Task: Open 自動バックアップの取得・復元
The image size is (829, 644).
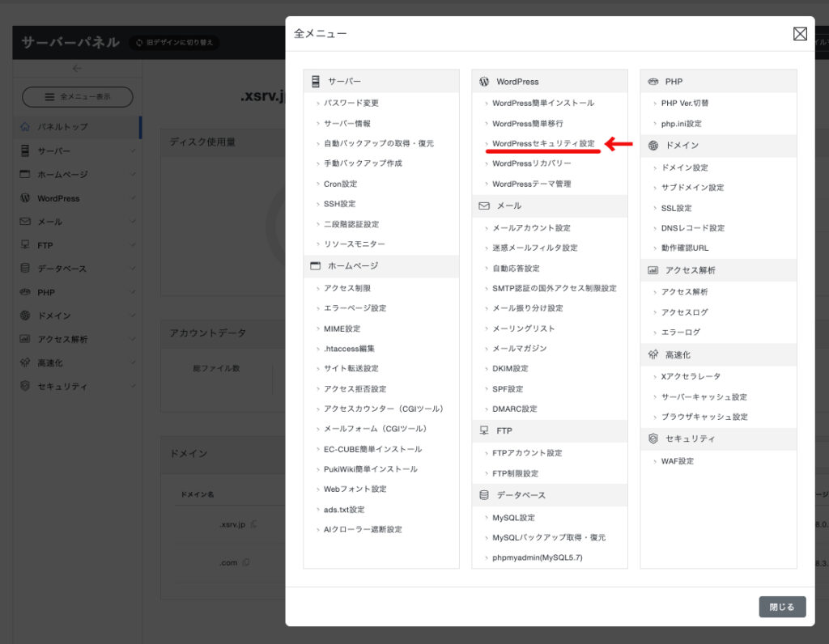Action: pos(379,143)
